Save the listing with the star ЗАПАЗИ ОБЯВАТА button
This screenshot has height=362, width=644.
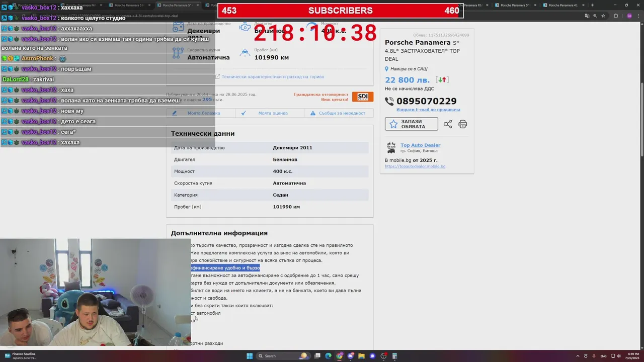[x=411, y=124]
